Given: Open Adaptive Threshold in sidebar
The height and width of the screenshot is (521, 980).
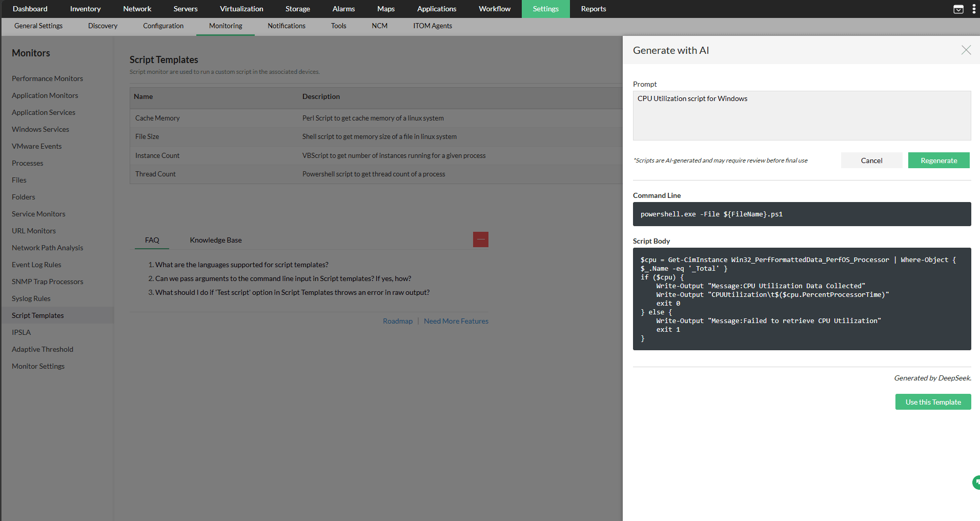Looking at the screenshot, I should click(43, 349).
